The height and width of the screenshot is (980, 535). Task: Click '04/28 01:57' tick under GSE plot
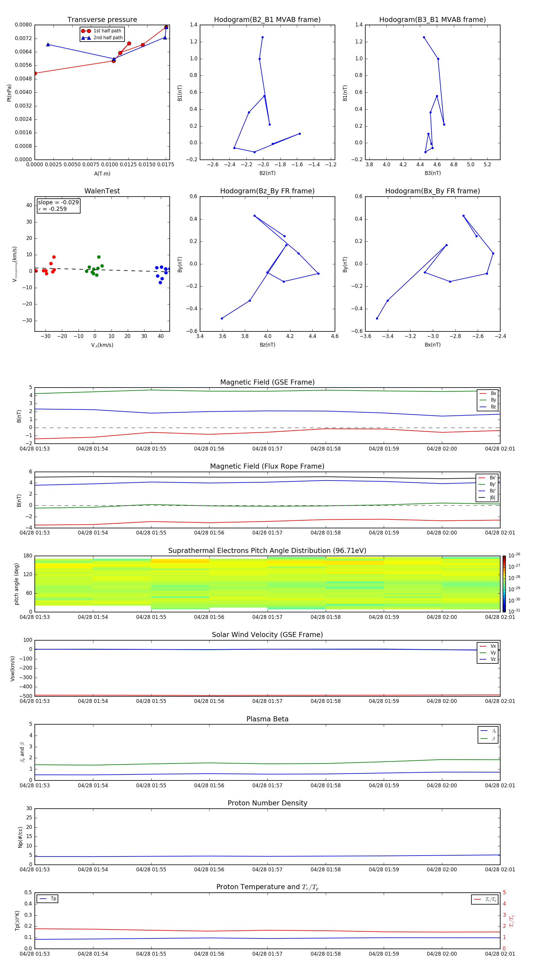coord(267,449)
